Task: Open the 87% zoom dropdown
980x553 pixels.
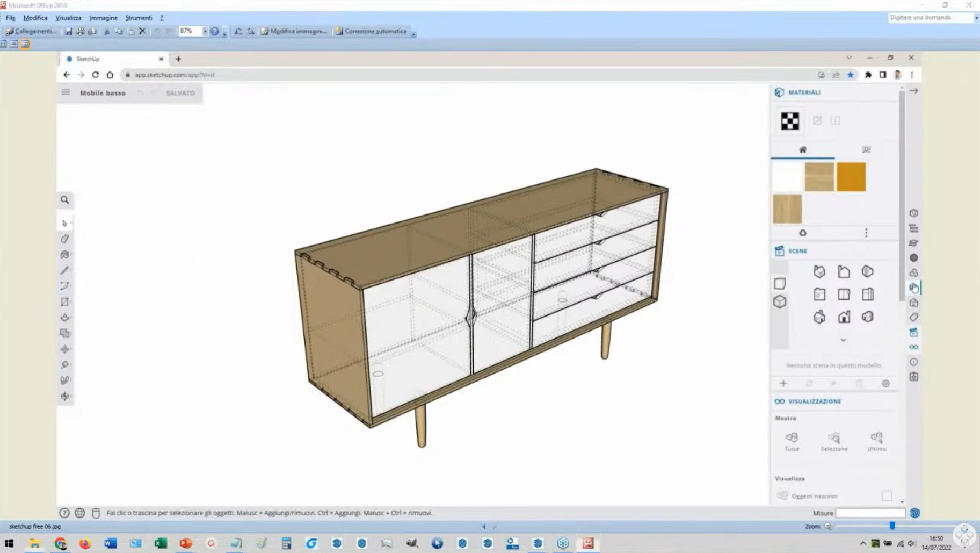Action: (x=205, y=31)
